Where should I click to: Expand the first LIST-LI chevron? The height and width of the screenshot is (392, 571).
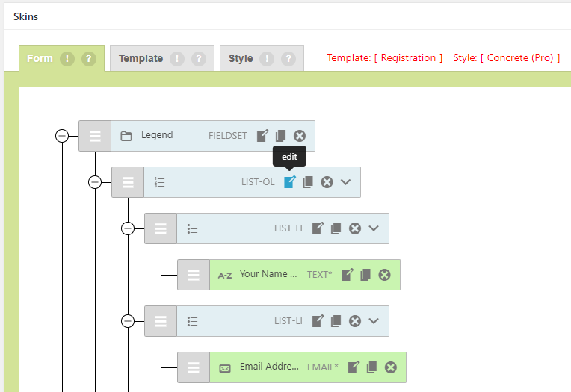(x=374, y=228)
